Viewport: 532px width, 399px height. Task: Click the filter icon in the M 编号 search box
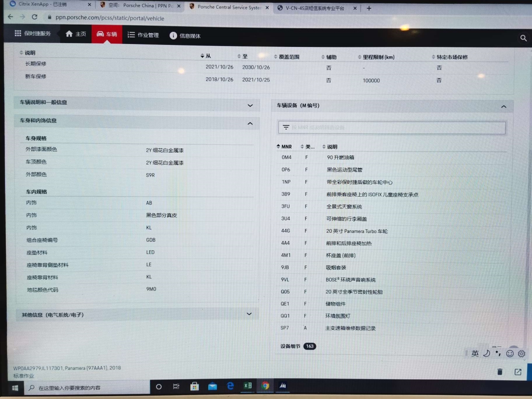pyautogui.click(x=286, y=127)
